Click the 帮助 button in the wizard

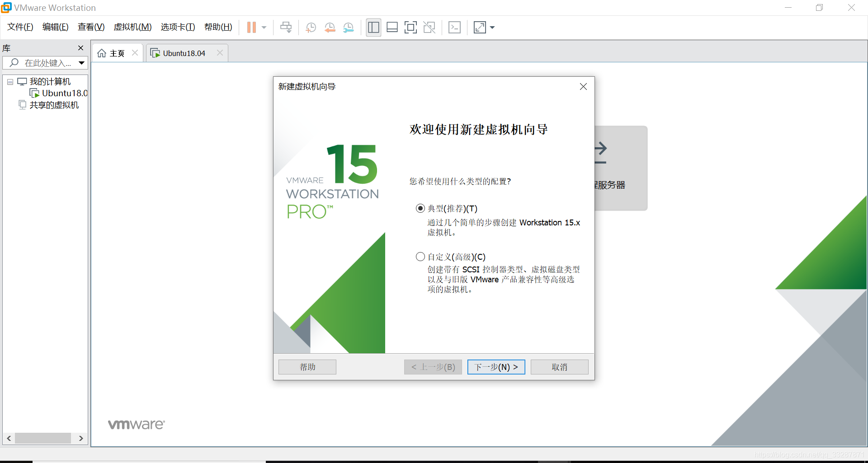point(307,367)
